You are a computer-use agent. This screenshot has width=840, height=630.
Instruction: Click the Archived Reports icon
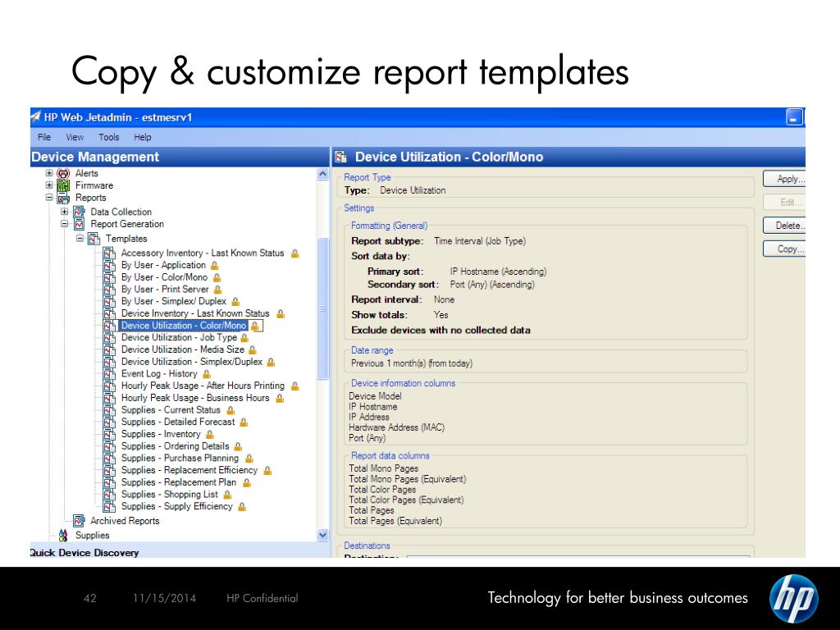pyautogui.click(x=79, y=521)
